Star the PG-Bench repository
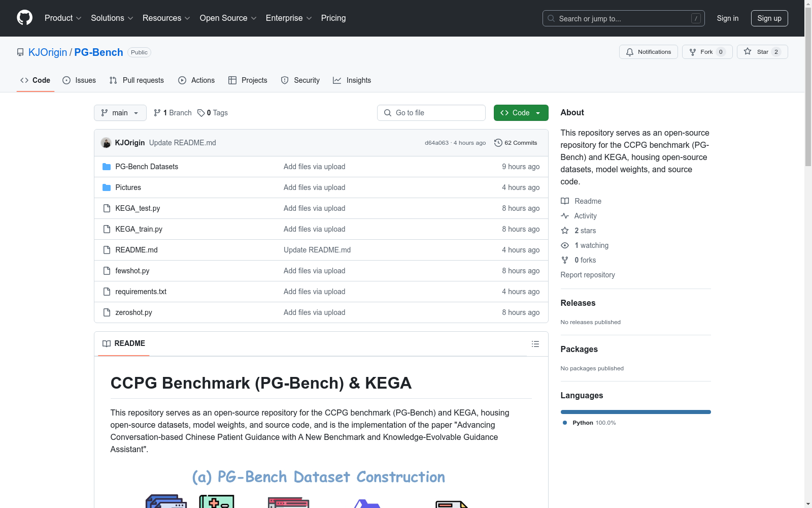812x508 pixels. tap(762, 52)
